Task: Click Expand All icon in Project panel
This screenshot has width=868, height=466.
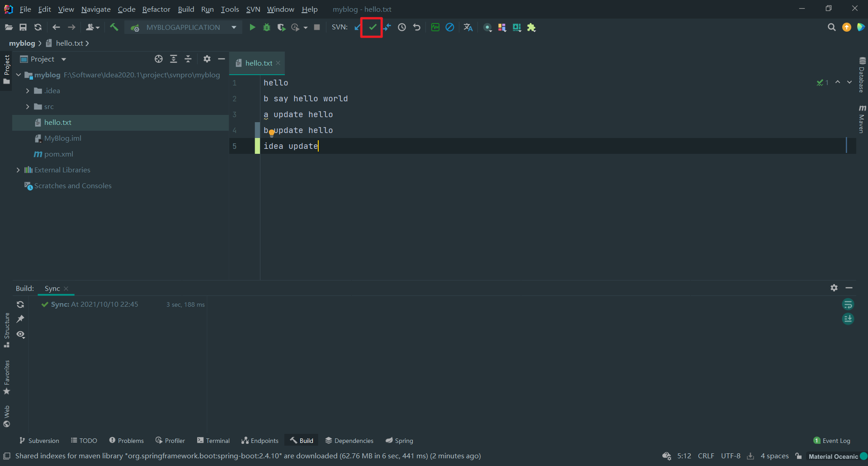Action: pos(174,59)
